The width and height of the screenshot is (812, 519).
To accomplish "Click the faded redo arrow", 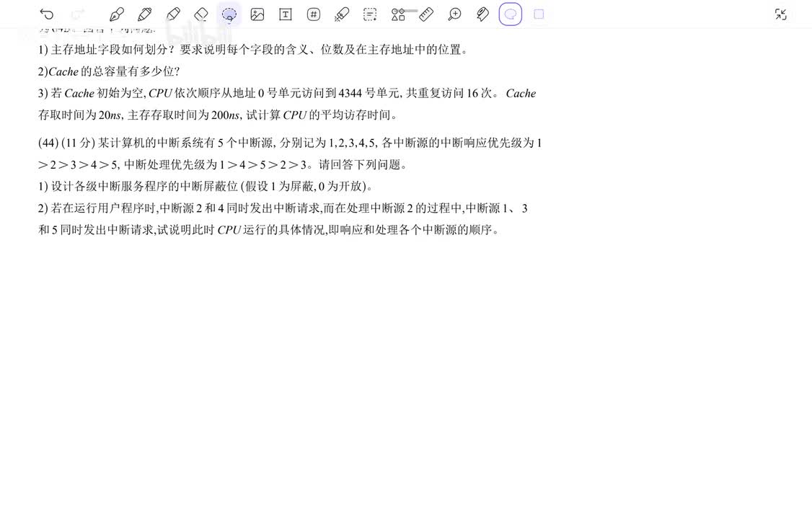I will tap(78, 14).
